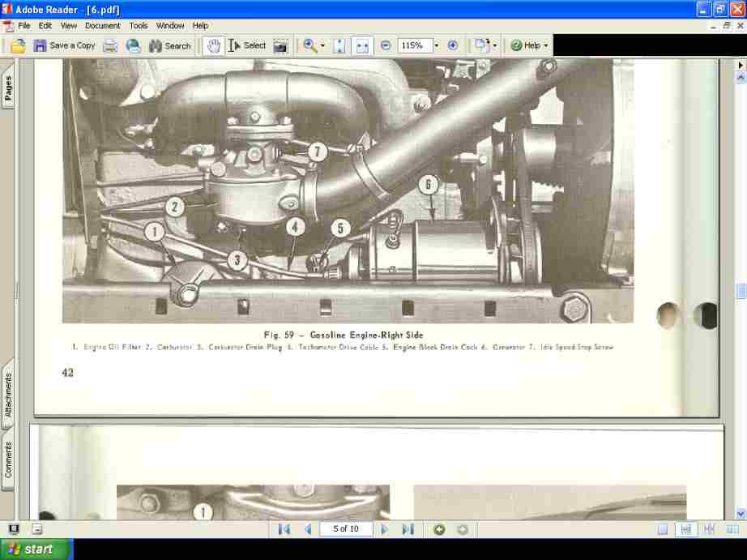Email the PDF using the envelope icon
Screen dimensions: 747x560
[x=132, y=45]
